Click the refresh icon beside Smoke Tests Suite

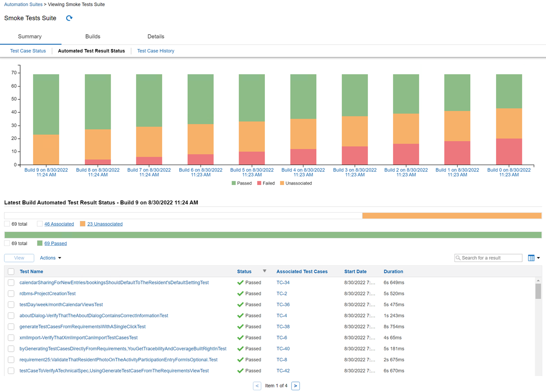(x=69, y=18)
